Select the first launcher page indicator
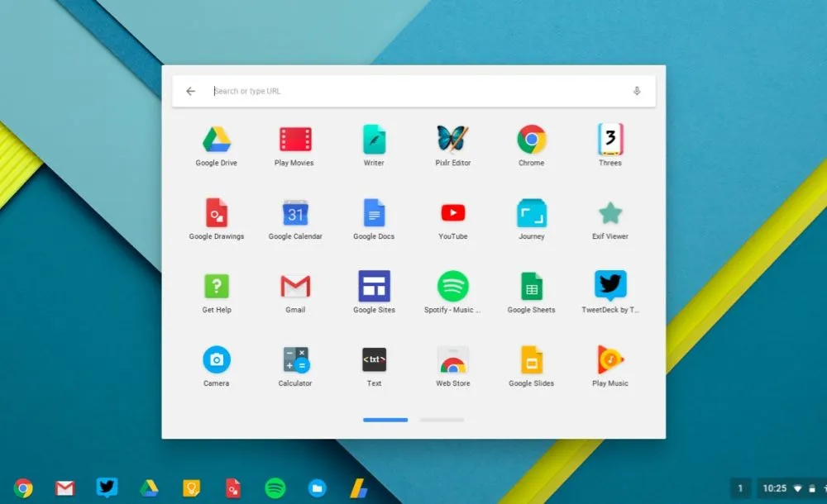This screenshot has width=827, height=504. (385, 421)
